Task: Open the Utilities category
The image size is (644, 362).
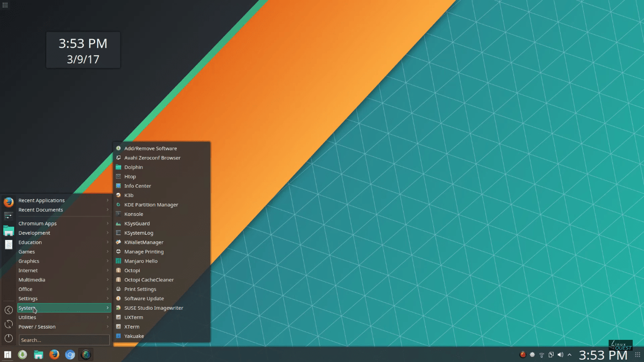Action: pos(64,317)
